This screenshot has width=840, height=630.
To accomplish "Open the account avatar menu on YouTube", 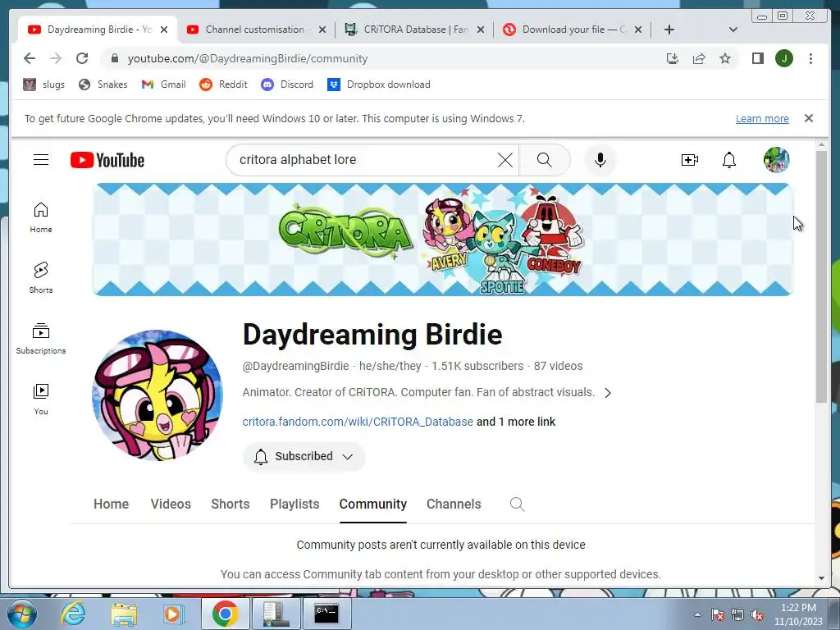I will (x=776, y=160).
